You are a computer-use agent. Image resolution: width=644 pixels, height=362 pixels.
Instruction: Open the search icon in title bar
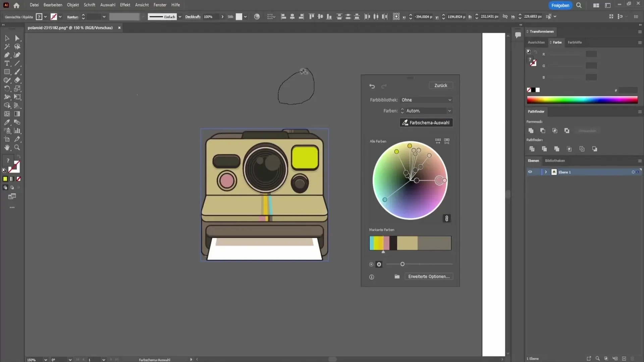click(x=579, y=5)
